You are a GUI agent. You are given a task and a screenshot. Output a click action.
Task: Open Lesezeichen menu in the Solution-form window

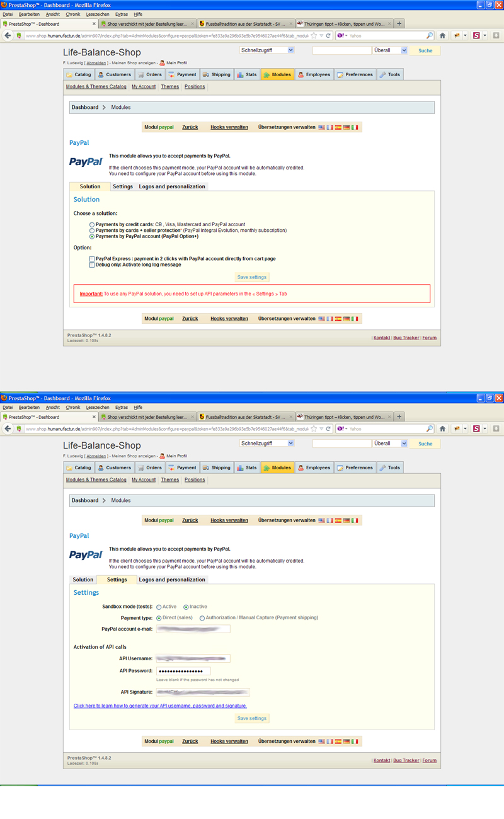coord(98,14)
